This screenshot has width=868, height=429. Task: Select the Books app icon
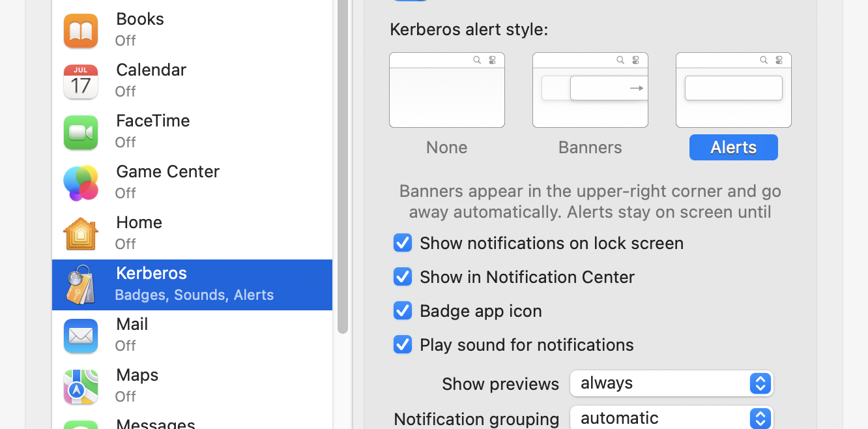click(81, 31)
